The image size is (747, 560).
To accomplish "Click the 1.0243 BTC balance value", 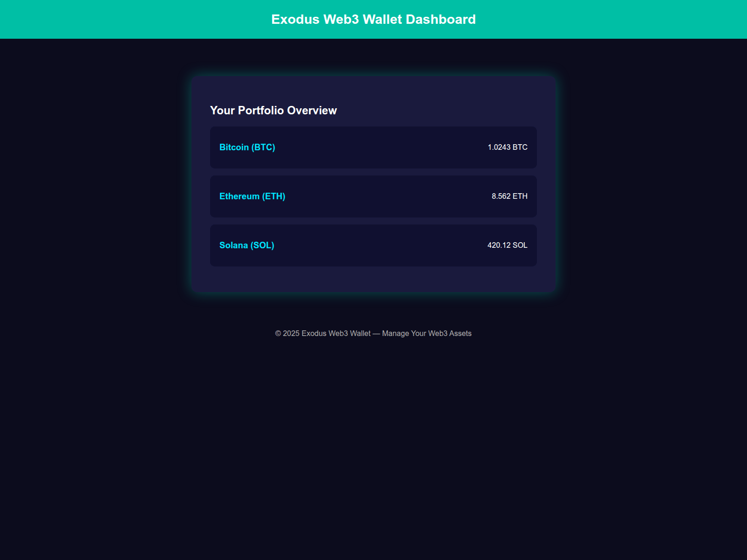I will (x=507, y=147).
